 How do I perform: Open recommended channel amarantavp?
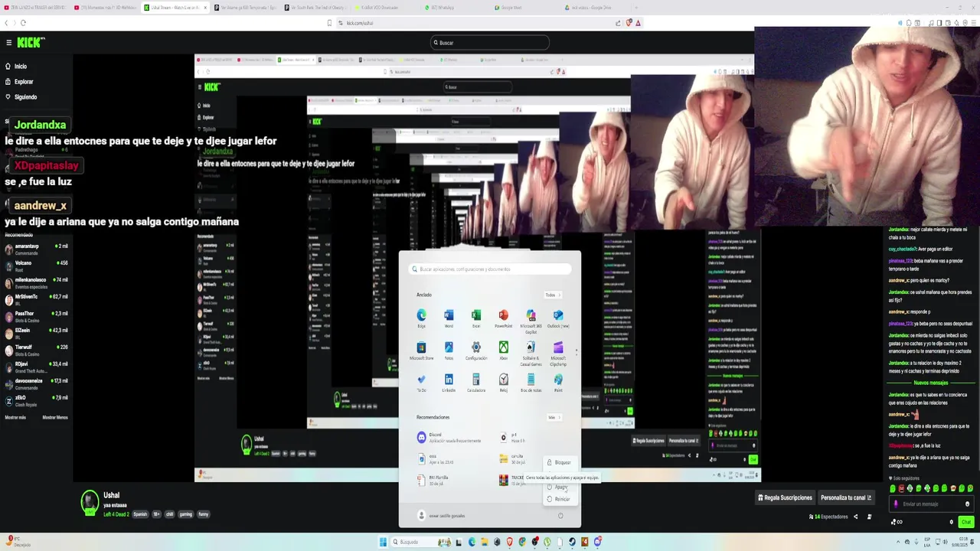pyautogui.click(x=37, y=249)
